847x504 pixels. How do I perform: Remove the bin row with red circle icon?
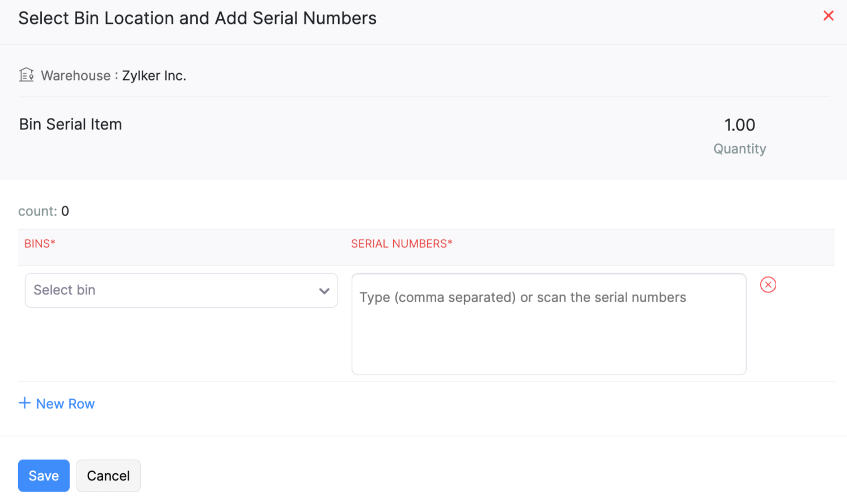(x=768, y=285)
